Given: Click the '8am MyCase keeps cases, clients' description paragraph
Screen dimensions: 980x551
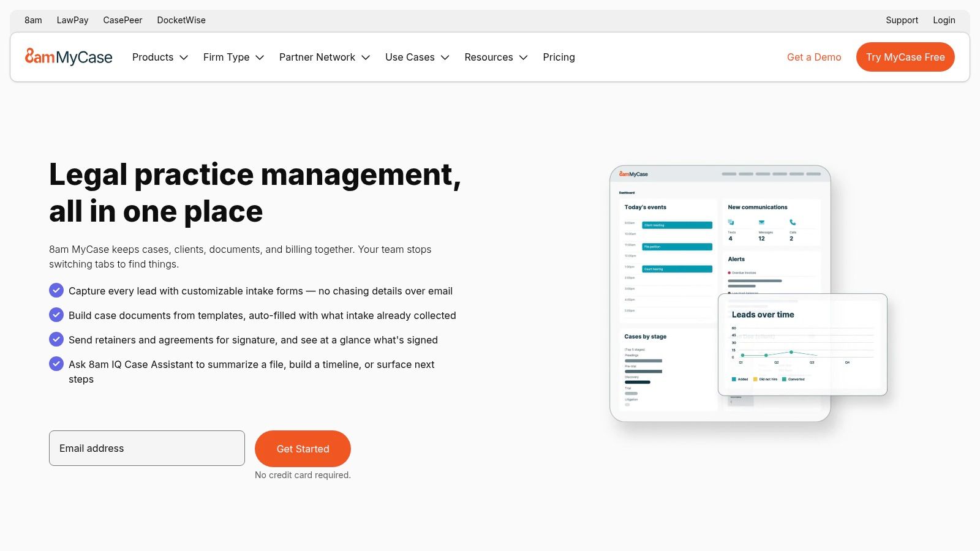Looking at the screenshot, I should coord(240,257).
